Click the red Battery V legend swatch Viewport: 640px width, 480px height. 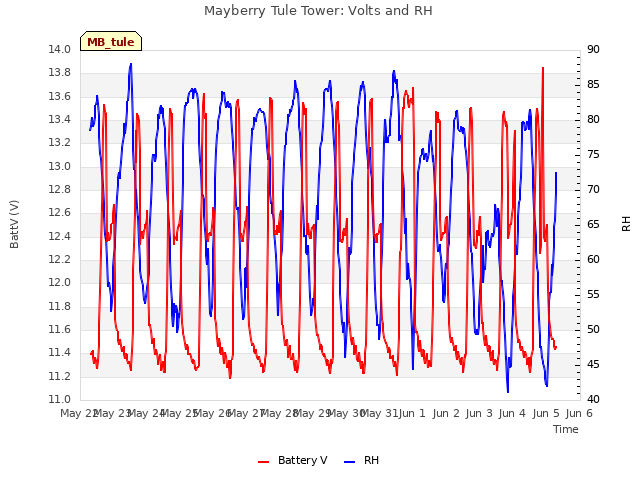[x=264, y=461]
